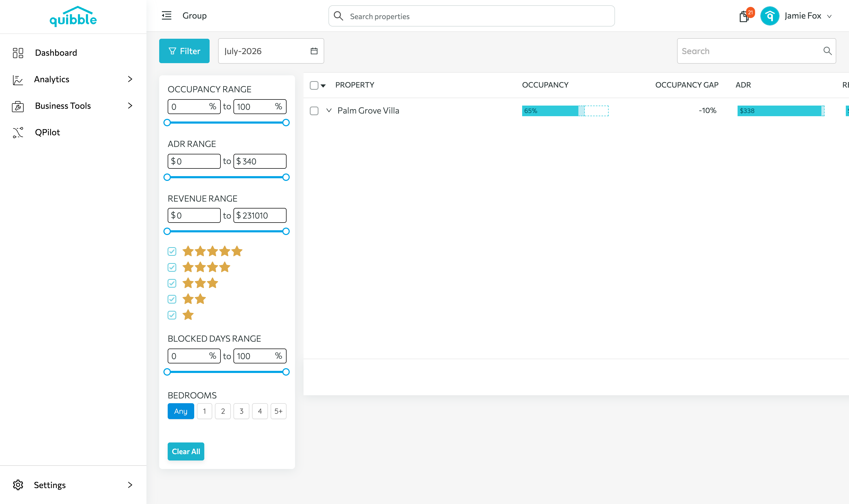
Task: Click the ADR maximum $340 field
Action: point(260,161)
